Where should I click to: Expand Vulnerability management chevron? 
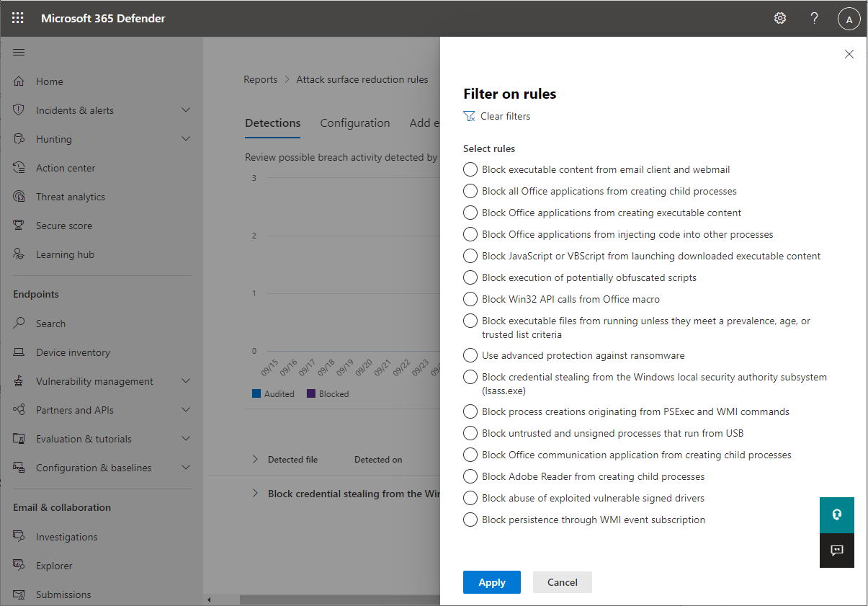(x=186, y=381)
